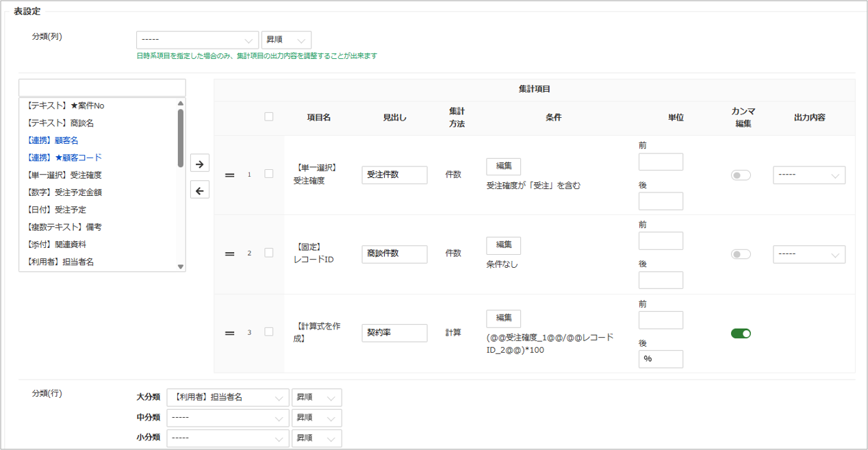Click the field search box above list

[102, 88]
